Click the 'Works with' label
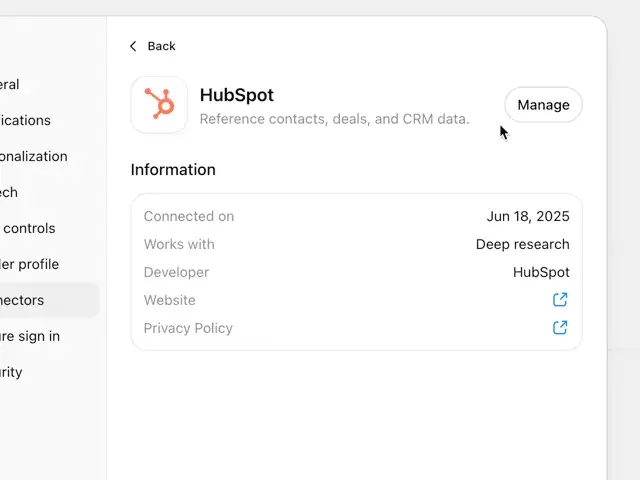 (179, 244)
